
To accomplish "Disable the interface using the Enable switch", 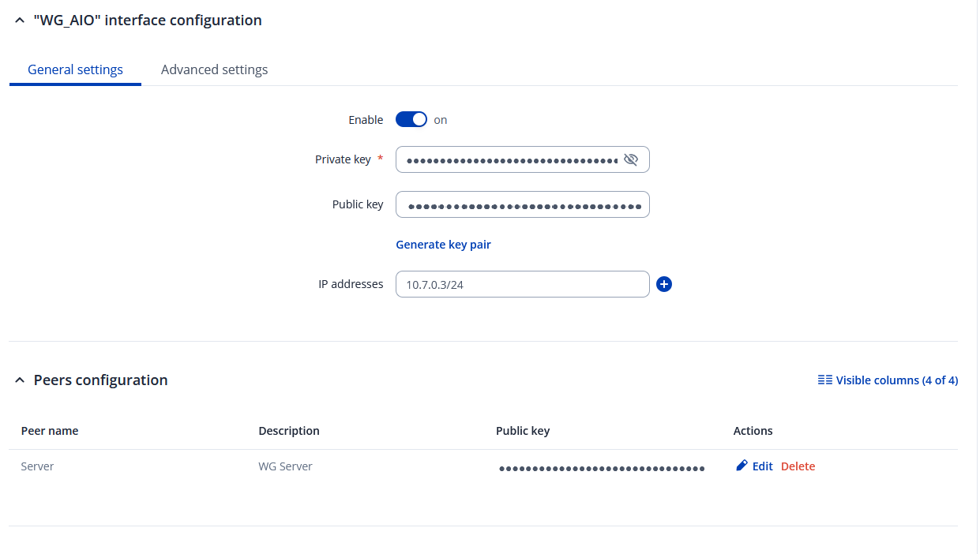I will (411, 120).
